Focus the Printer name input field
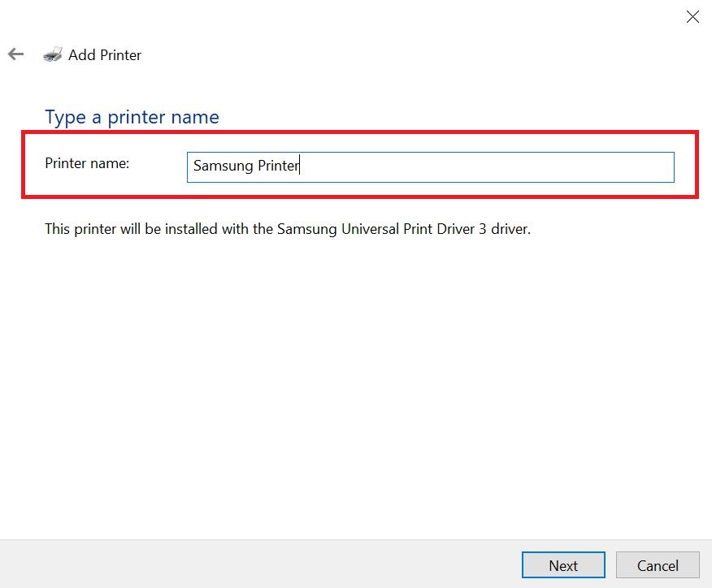 pyautogui.click(x=431, y=167)
